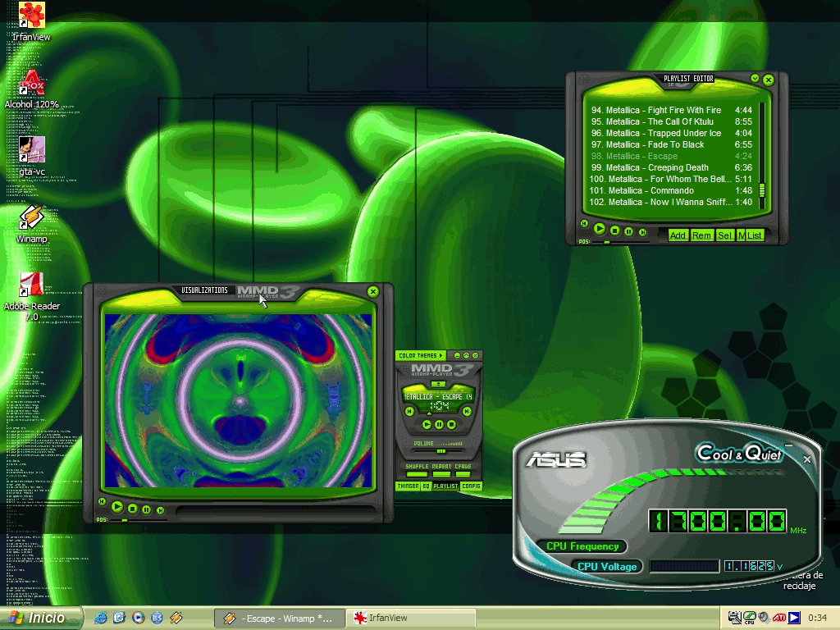Switch to the IrfanView taskbar button
The image size is (840, 630).
pos(410,619)
